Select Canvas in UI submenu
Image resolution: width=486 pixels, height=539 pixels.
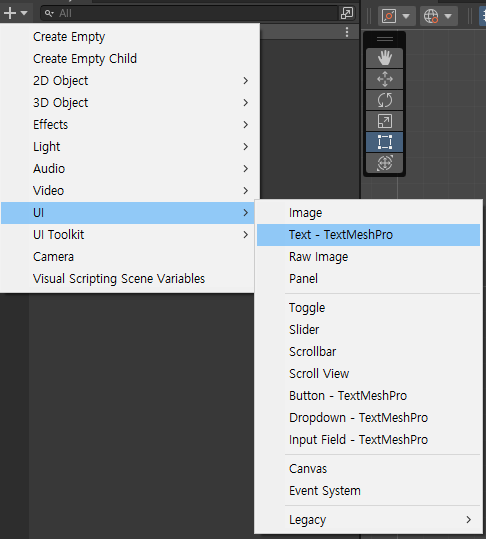click(x=368, y=469)
